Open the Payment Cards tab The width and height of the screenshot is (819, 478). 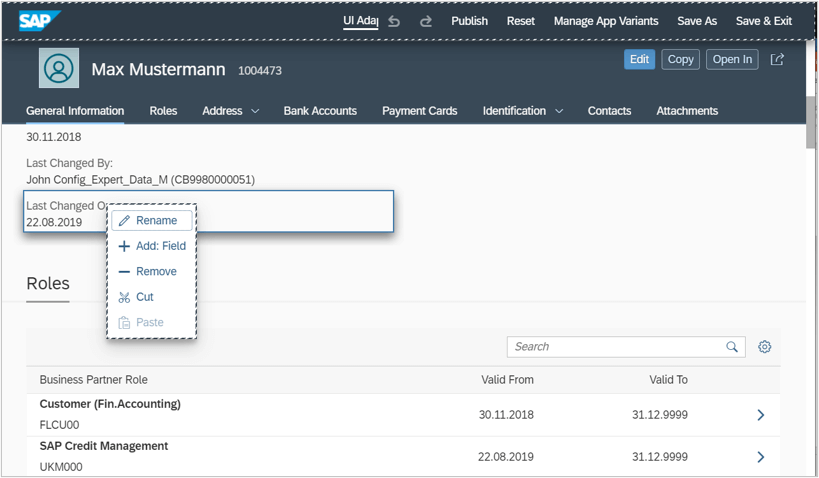(419, 111)
